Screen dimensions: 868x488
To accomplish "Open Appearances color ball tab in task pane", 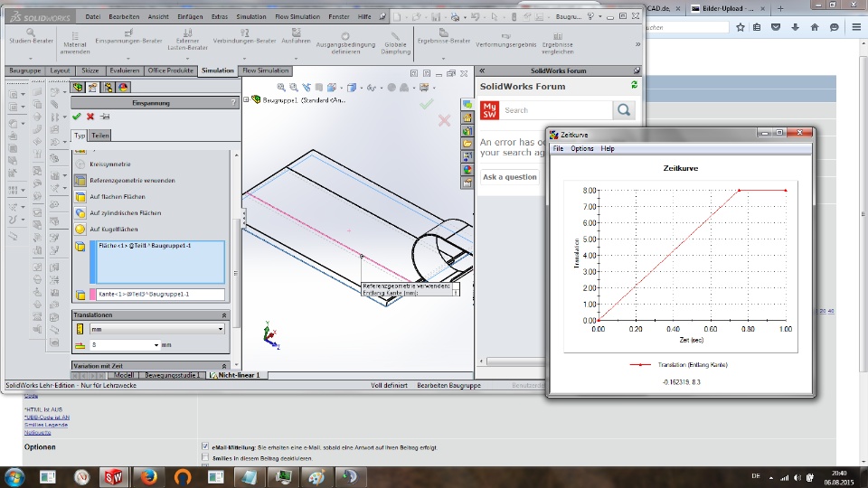I will 467,169.
